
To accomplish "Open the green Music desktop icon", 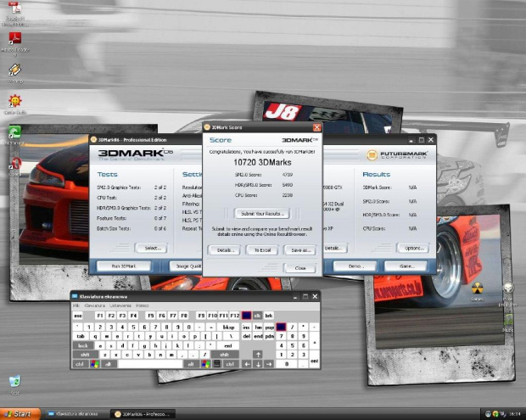I will coord(508,319).
